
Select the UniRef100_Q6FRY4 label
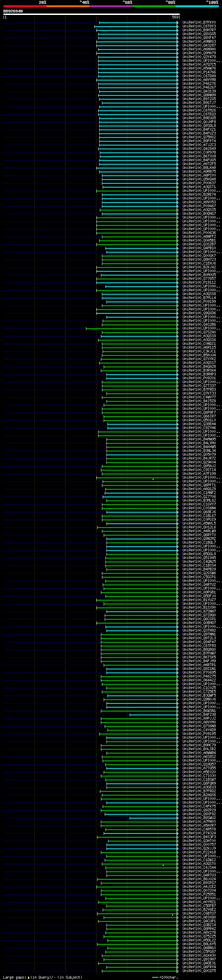(x=199, y=967)
